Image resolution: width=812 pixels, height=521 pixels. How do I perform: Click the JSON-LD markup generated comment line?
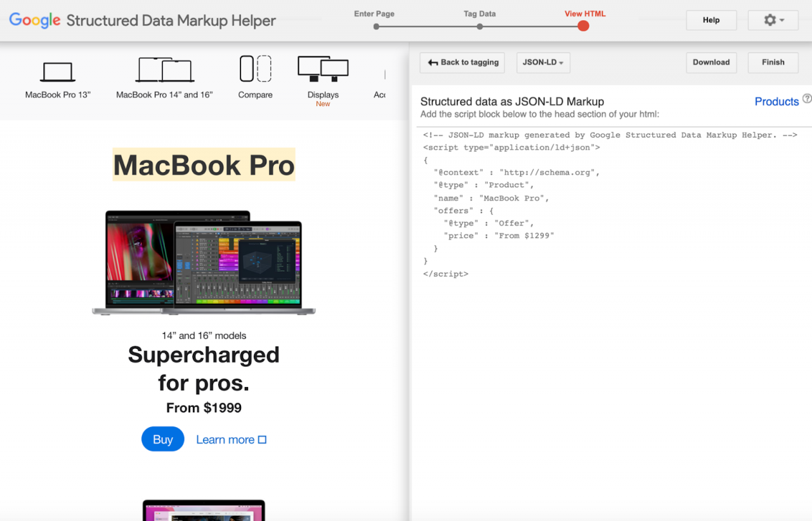[x=610, y=135]
